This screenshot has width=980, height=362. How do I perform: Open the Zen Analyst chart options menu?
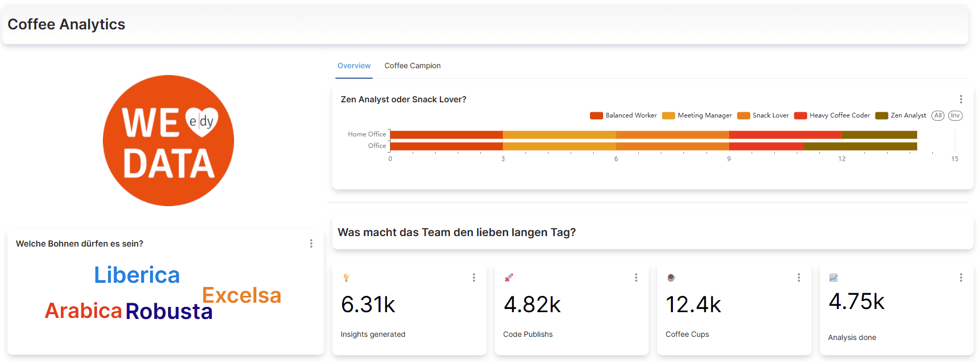tap(961, 99)
